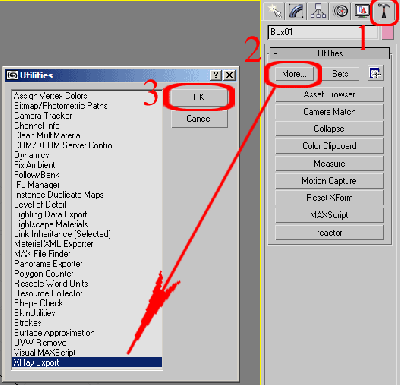Viewport: 400px width, 385px height.
Task: Open the Motion command panel tab
Action: point(340,11)
